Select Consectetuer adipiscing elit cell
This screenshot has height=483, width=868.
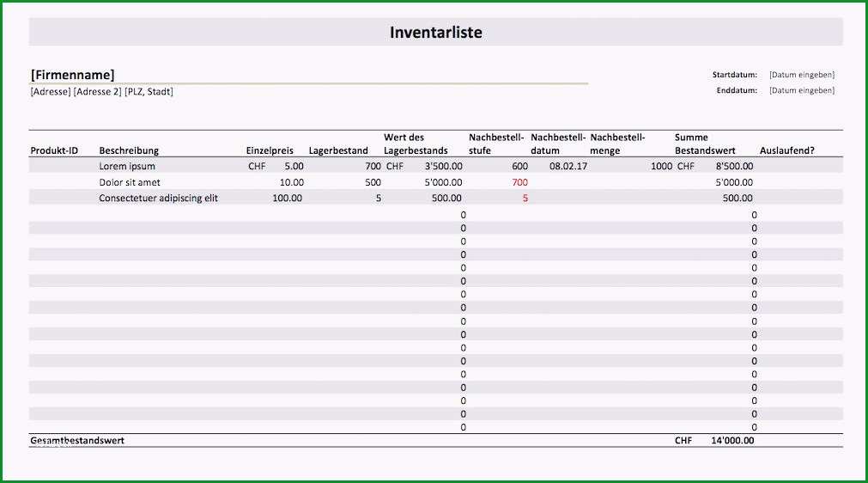[x=158, y=199]
